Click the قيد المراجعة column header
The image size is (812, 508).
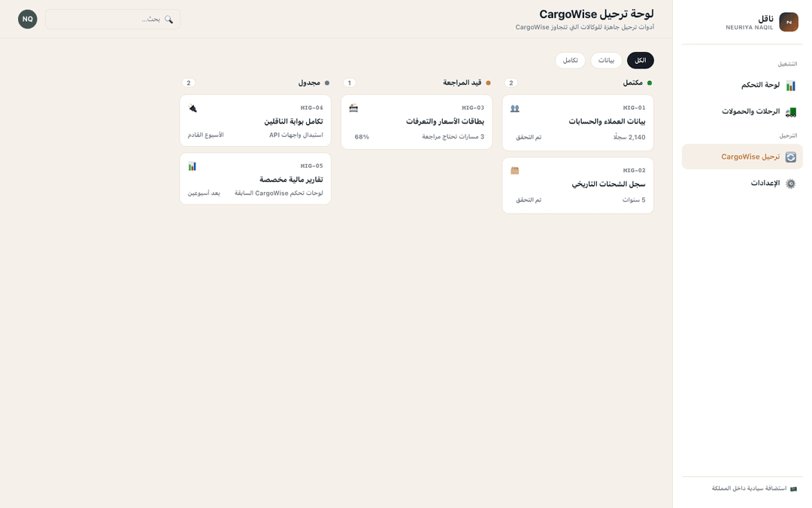(462, 83)
